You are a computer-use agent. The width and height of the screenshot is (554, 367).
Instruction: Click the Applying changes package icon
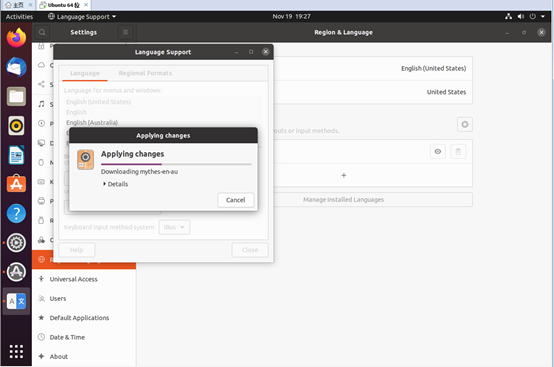click(x=86, y=160)
